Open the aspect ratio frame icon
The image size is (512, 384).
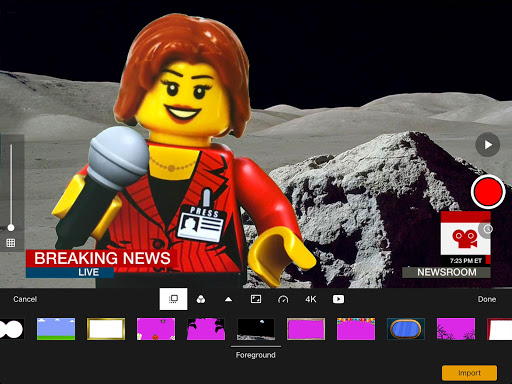click(256, 299)
